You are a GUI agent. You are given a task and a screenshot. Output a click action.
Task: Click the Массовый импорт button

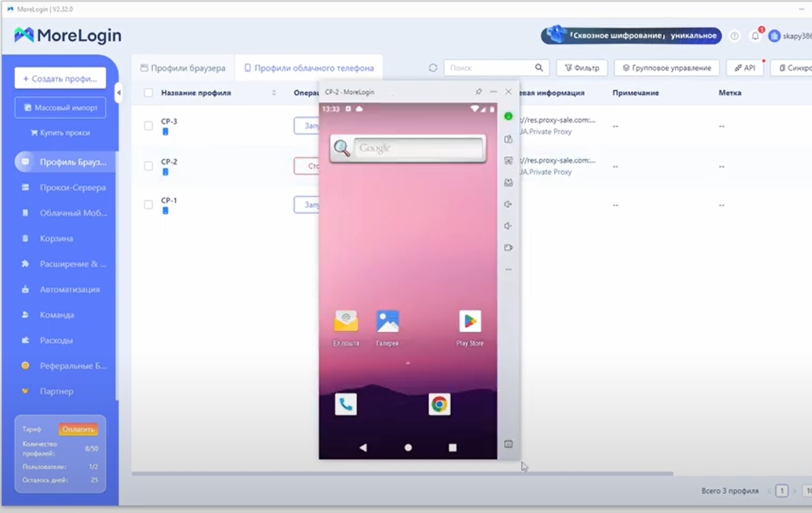60,108
